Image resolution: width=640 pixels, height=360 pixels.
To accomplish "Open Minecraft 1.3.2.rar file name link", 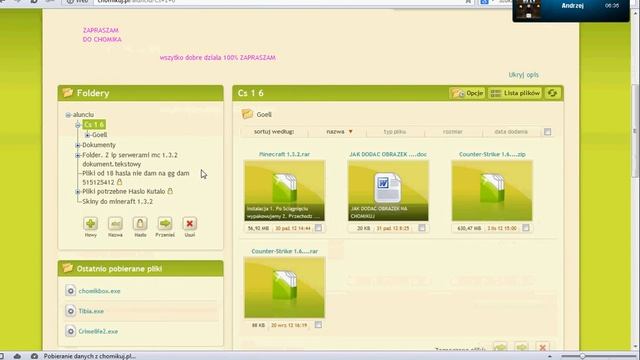I will pyautogui.click(x=284, y=154).
